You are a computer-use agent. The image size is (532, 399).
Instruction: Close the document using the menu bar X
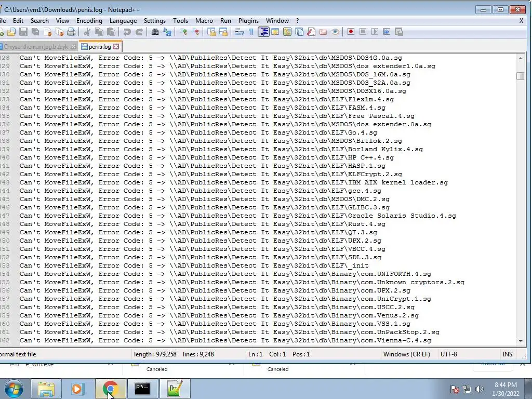pyautogui.click(x=522, y=21)
